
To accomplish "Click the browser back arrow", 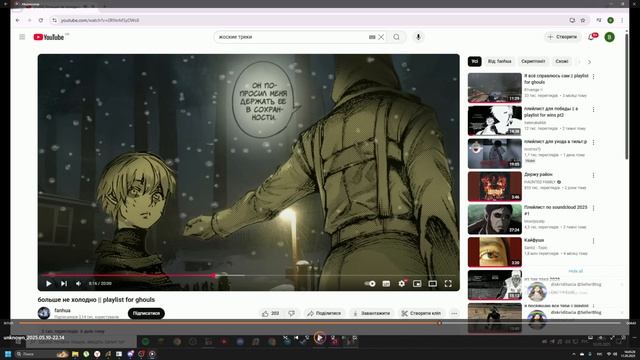I will point(18,20).
